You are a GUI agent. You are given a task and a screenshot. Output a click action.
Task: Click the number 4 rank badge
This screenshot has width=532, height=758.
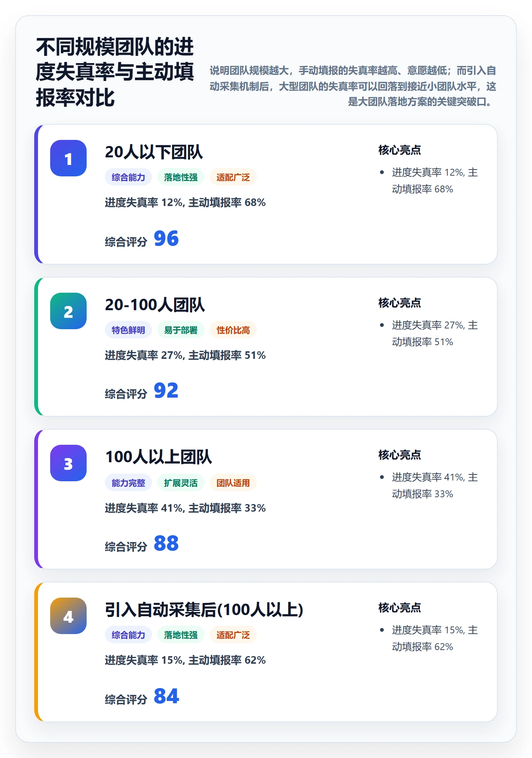(x=68, y=616)
